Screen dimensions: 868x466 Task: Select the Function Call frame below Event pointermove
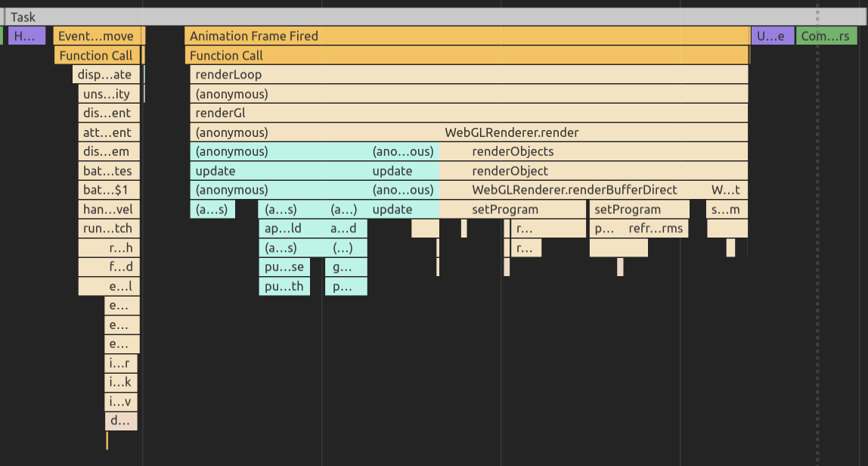96,55
